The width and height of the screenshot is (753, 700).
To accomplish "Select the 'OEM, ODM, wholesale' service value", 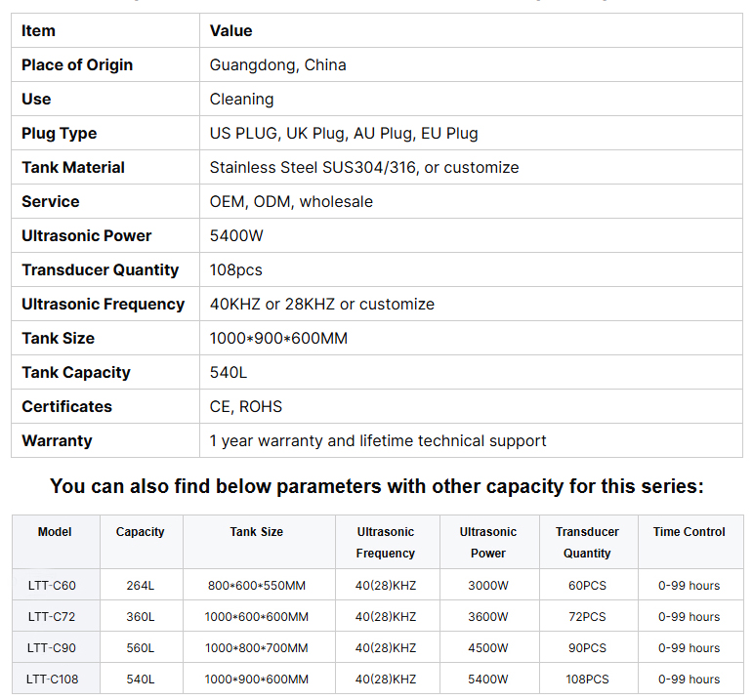I will (x=291, y=202).
